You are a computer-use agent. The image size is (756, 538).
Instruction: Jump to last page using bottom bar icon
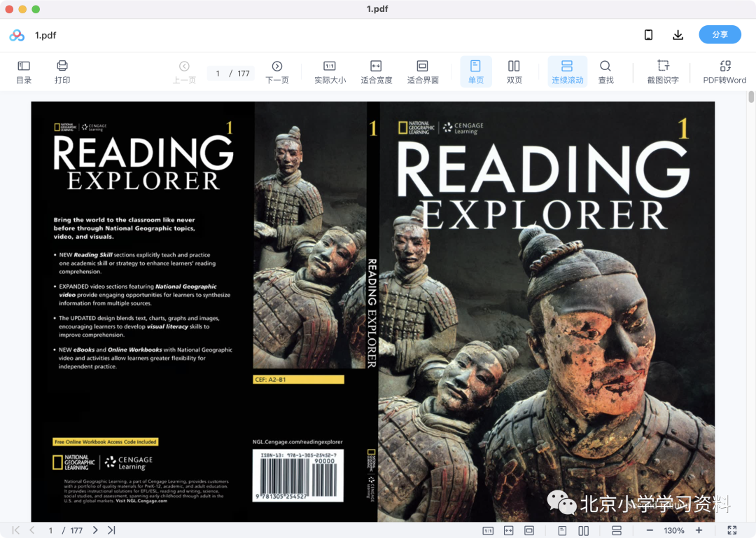point(111,530)
